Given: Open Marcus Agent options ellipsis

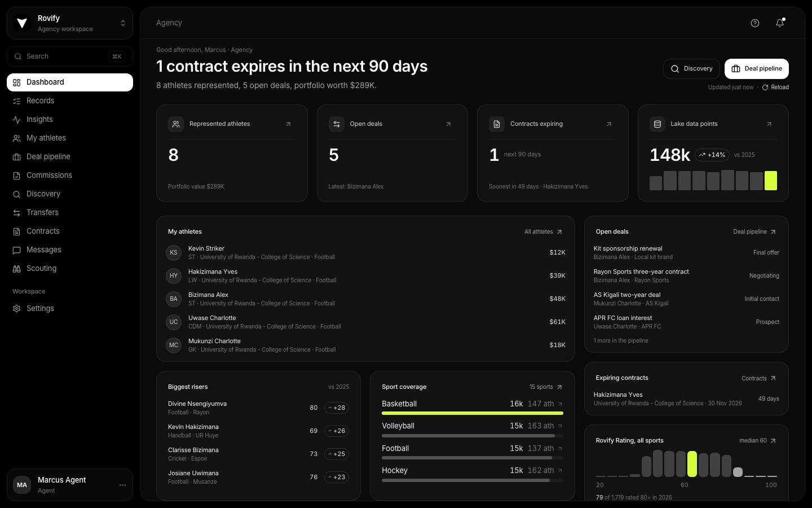Looking at the screenshot, I should coord(122,485).
